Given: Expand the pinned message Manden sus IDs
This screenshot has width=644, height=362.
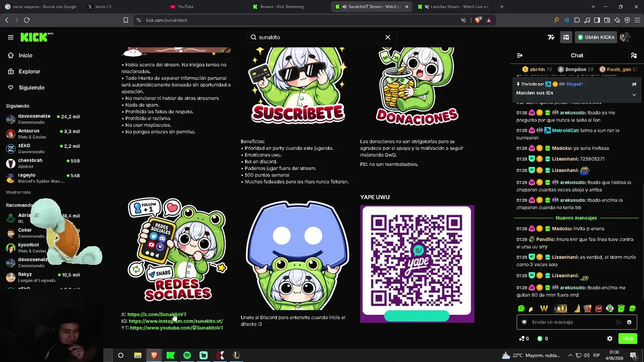Looking at the screenshot, I should coord(634,95).
